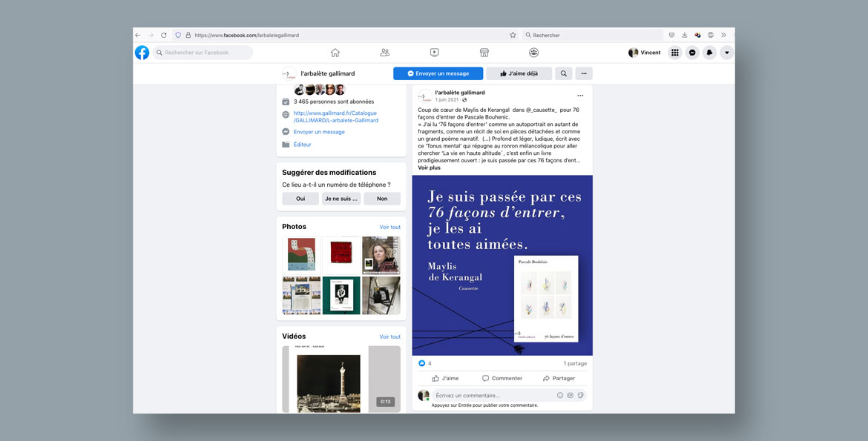The width and height of the screenshot is (868, 441).
Task: Open the gray photo of a dark object
Action: click(x=381, y=296)
